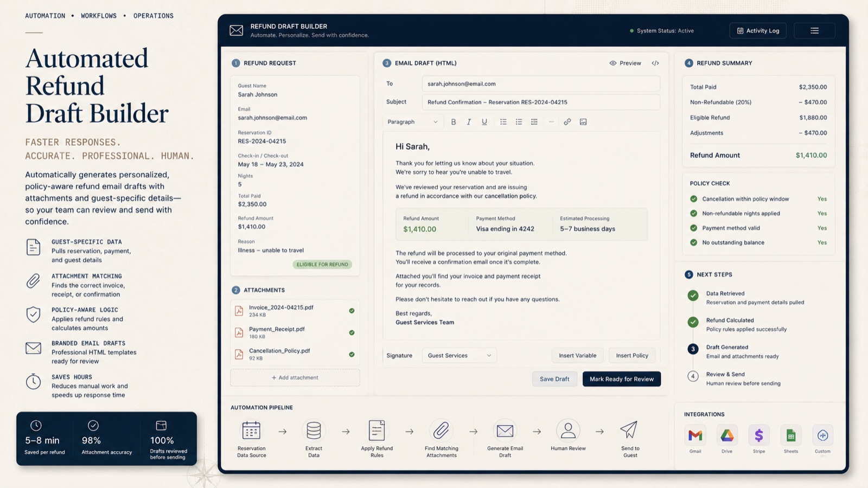This screenshot has height=488, width=868.
Task: Click the Apply Refund Rules document icon
Action: pos(376,431)
